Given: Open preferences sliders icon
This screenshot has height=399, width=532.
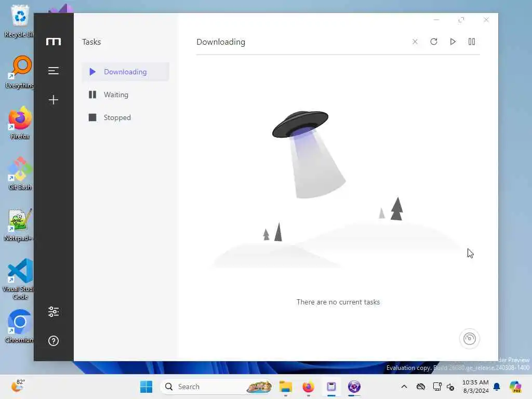Looking at the screenshot, I should 54,312.
